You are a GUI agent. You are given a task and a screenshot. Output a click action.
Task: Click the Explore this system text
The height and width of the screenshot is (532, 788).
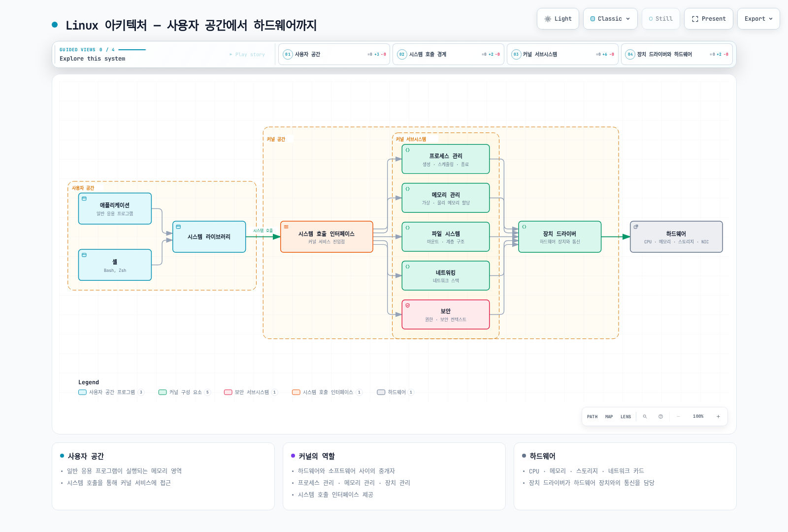tap(92, 59)
